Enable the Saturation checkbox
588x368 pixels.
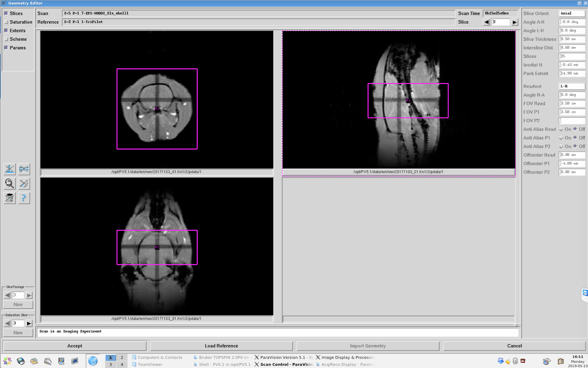coord(6,22)
